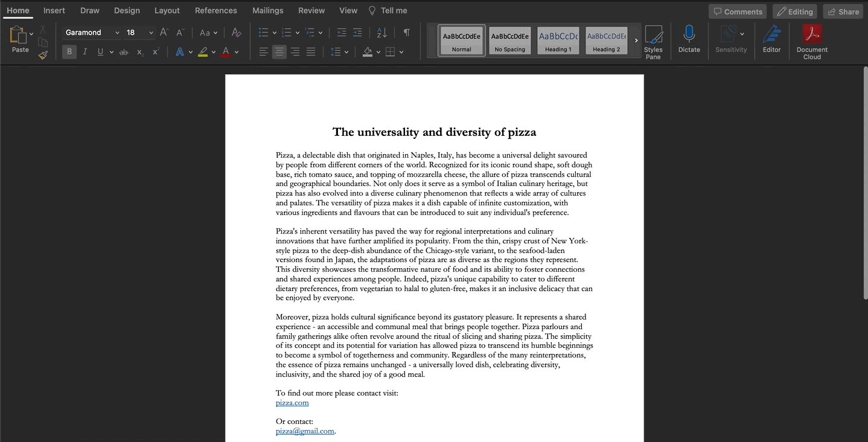Viewport: 868px width, 442px height.
Task: Open the Shading dropdown arrow
Action: tap(378, 52)
